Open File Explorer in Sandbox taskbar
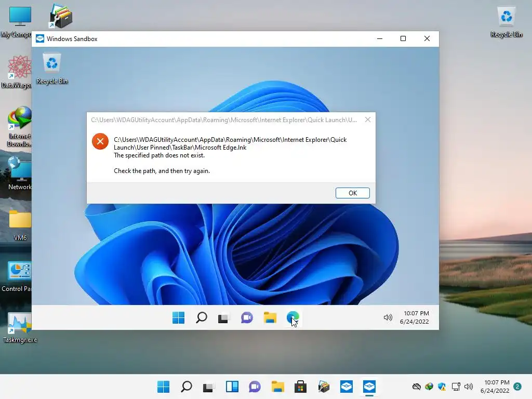The image size is (532, 399). click(x=270, y=318)
